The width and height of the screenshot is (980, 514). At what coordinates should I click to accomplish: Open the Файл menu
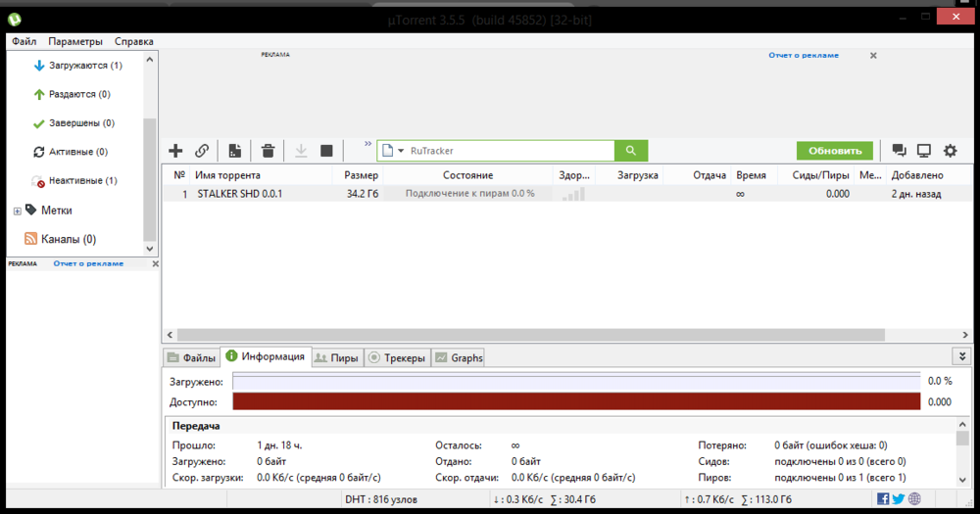tap(24, 41)
